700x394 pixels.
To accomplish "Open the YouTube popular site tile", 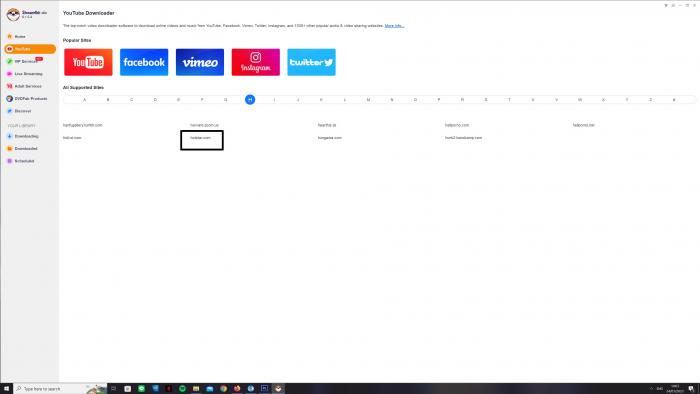I will pos(88,62).
